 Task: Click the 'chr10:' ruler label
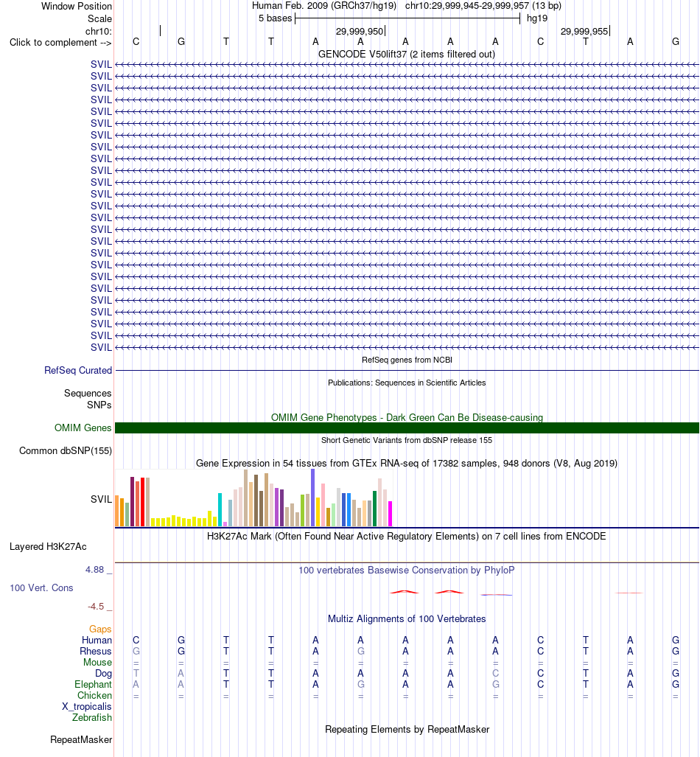[x=99, y=32]
